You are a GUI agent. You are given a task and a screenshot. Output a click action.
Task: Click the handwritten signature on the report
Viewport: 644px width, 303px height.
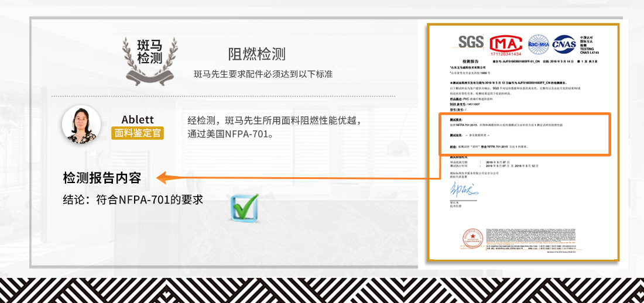(x=464, y=190)
